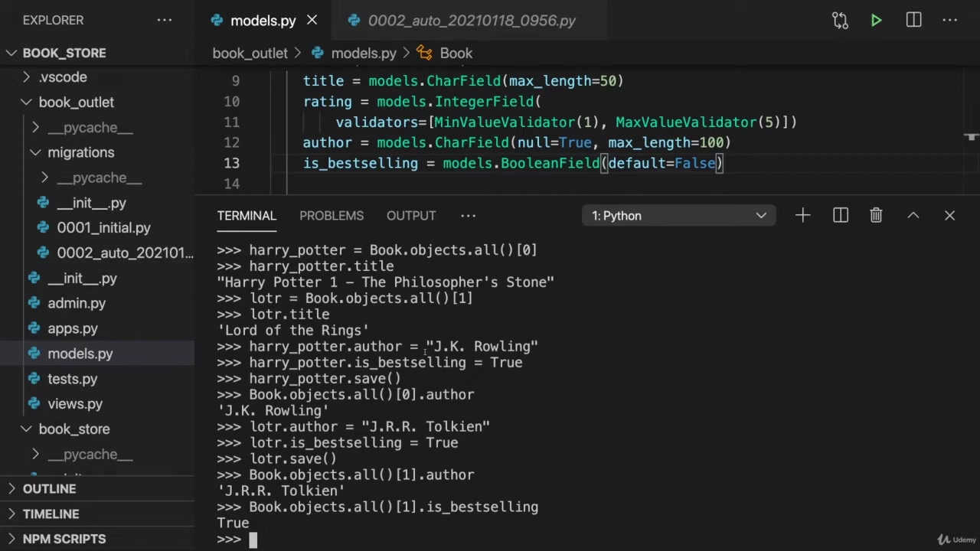Open editor more actions ellipsis
Viewport: 980px width, 551px height.
tap(950, 21)
